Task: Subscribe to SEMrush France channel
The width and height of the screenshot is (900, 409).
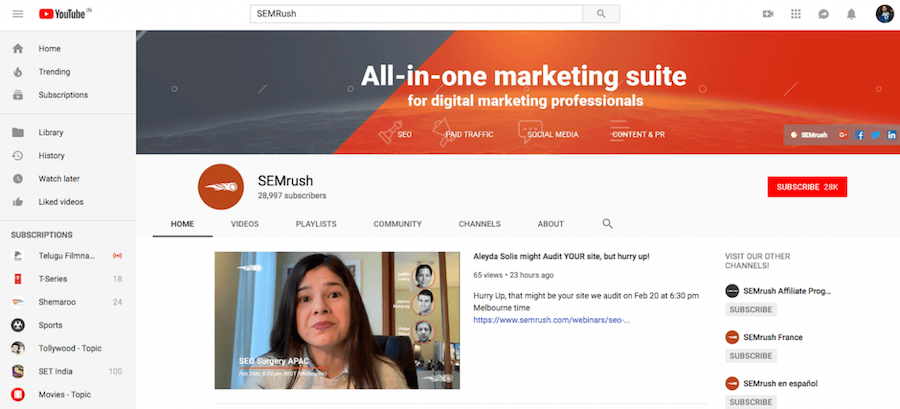Action: click(x=751, y=356)
